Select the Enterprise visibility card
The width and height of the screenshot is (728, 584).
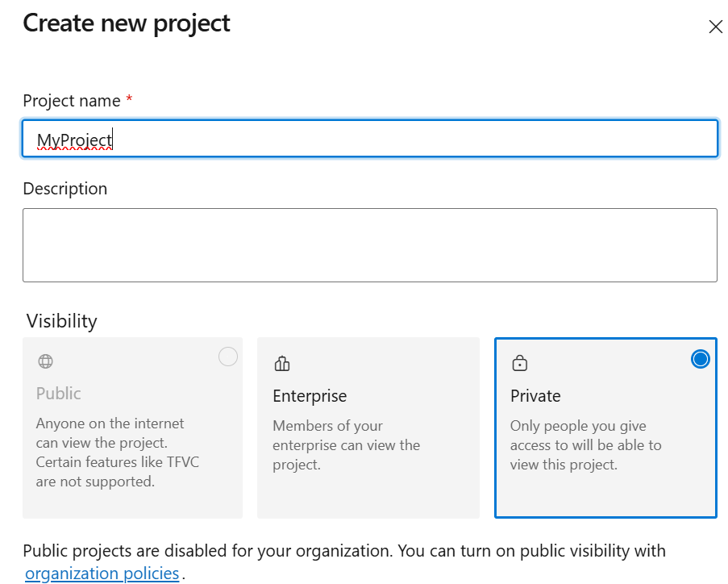pos(368,428)
